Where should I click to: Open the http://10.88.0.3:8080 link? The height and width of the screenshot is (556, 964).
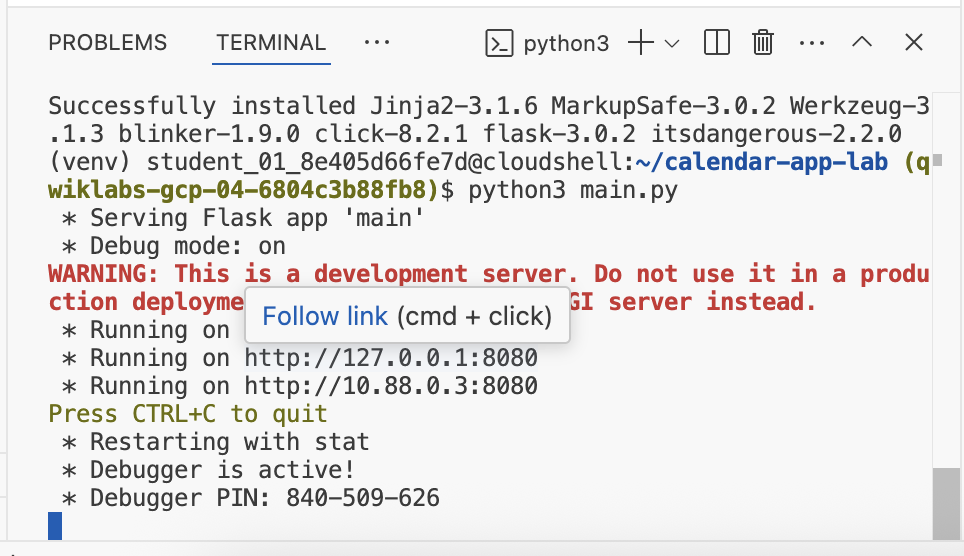pyautogui.click(x=391, y=386)
